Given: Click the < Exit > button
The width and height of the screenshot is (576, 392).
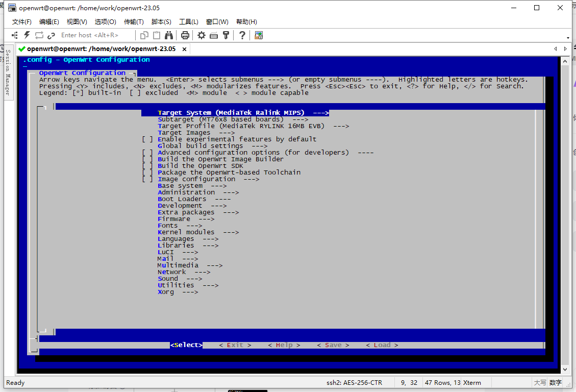Looking at the screenshot, I should [235, 345].
